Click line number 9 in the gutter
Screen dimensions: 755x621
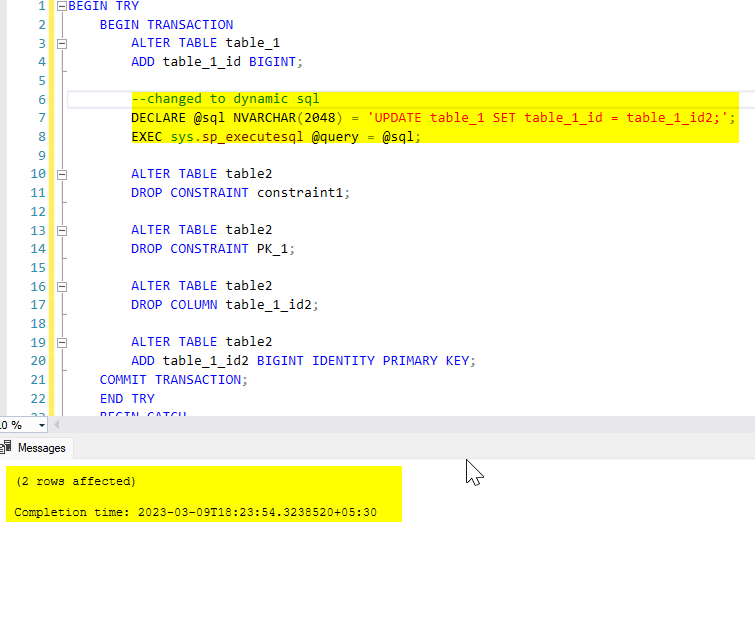(x=42, y=156)
